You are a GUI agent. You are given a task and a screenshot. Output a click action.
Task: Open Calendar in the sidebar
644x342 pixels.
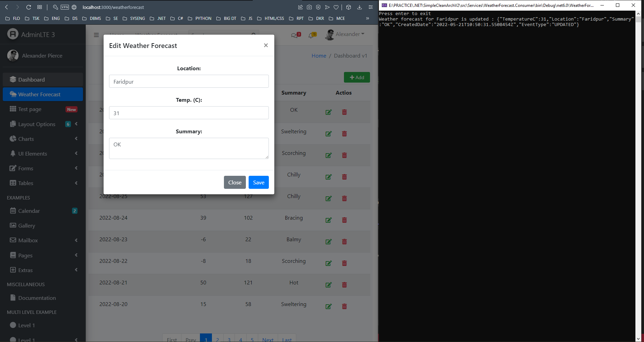click(x=29, y=211)
